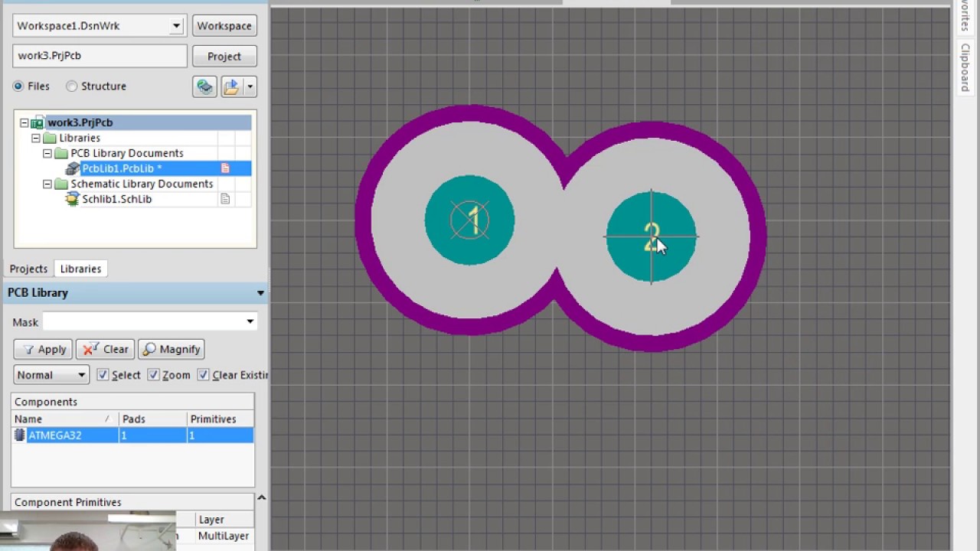Select the PcbLib1.PcbLib * tree entry
Screen dimensions: 980x551
click(122, 168)
